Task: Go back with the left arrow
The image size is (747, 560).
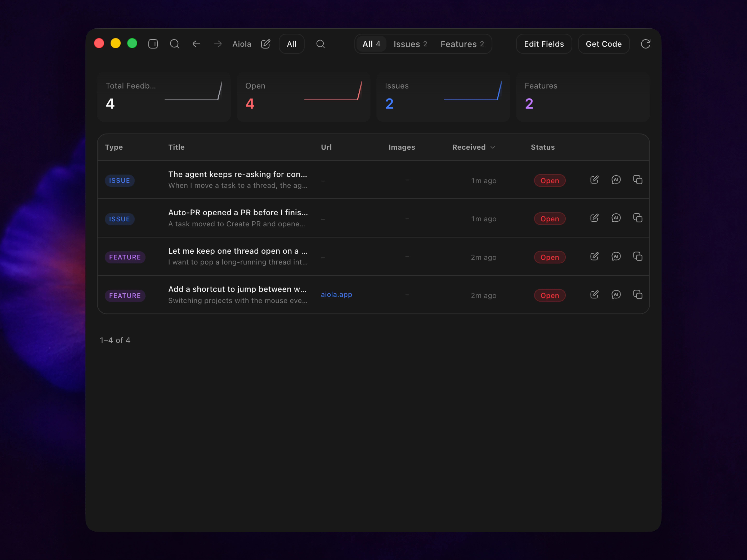Action: click(196, 44)
